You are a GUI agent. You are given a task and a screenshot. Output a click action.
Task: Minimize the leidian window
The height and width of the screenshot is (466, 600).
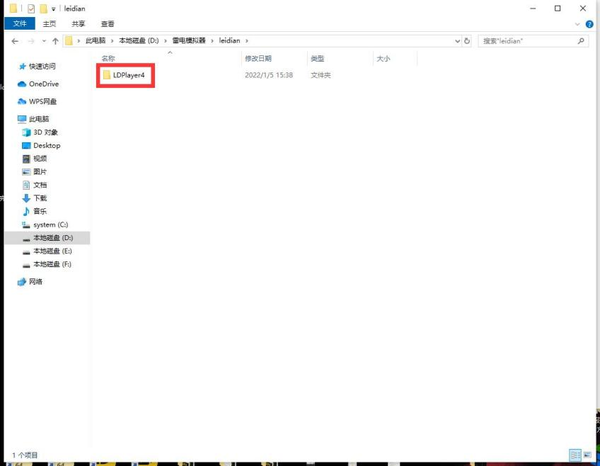click(533, 8)
